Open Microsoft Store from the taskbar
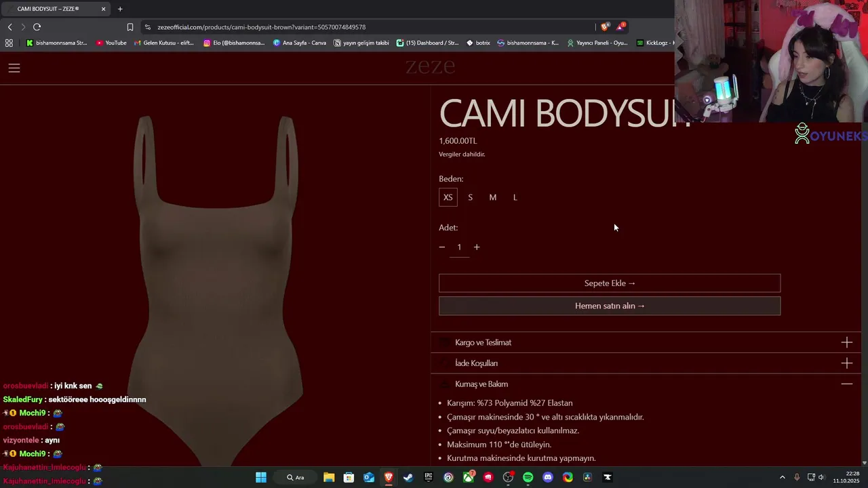The width and height of the screenshot is (868, 488). [349, 477]
